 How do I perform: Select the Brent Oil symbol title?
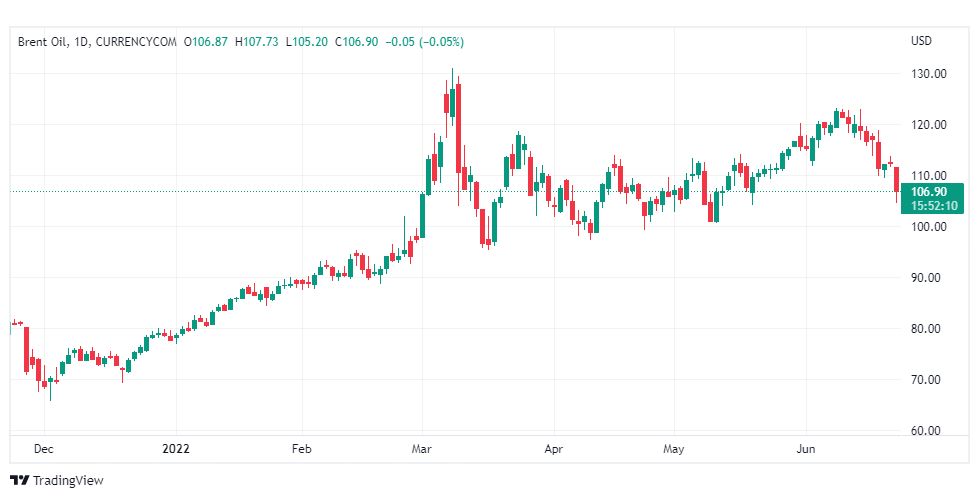click(x=42, y=42)
